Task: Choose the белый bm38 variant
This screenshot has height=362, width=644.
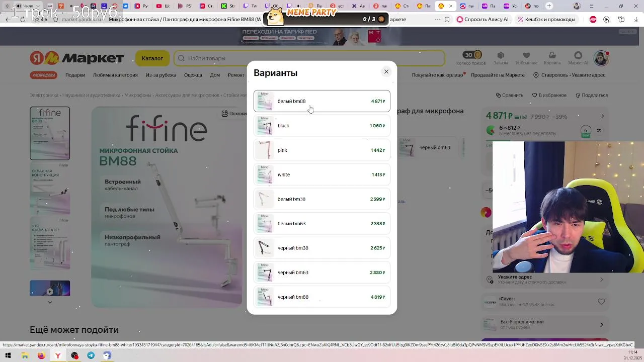Action: pos(321,199)
